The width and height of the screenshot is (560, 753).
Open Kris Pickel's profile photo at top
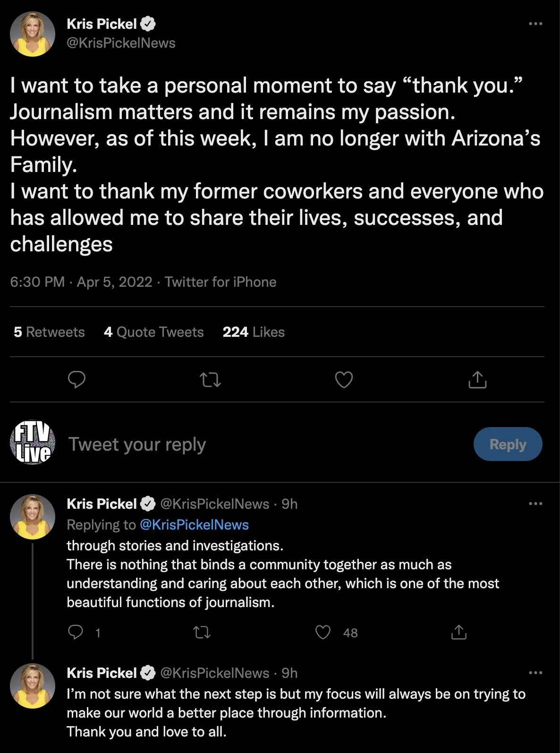click(x=33, y=34)
